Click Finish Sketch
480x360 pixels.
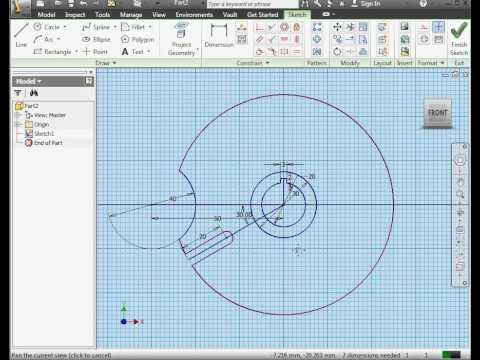(459, 39)
